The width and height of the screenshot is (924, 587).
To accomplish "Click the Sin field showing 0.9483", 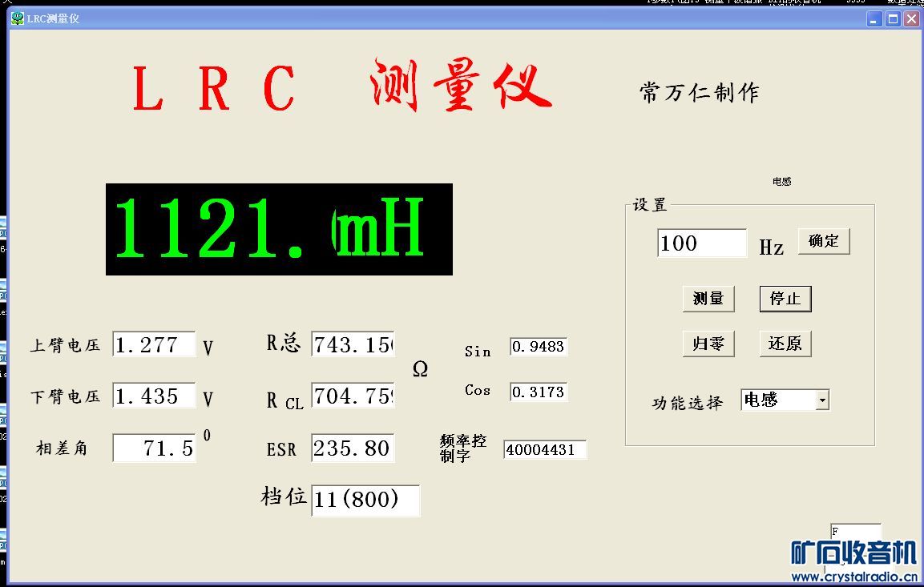I will click(539, 347).
